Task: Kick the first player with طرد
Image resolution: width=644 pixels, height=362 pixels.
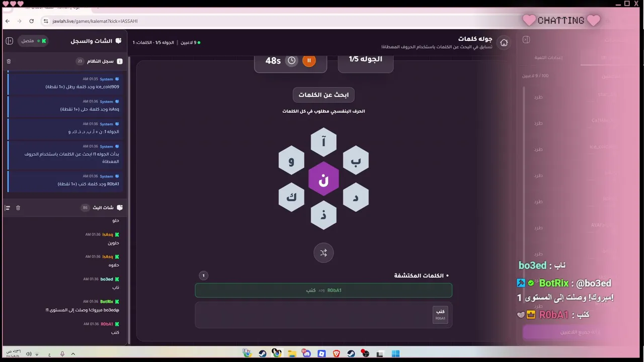Action: pyautogui.click(x=538, y=97)
